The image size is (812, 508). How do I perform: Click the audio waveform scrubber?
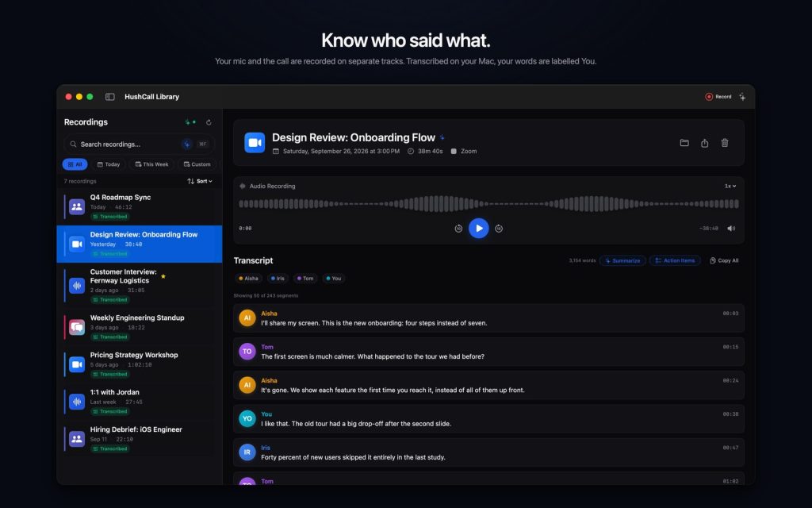tap(488, 204)
